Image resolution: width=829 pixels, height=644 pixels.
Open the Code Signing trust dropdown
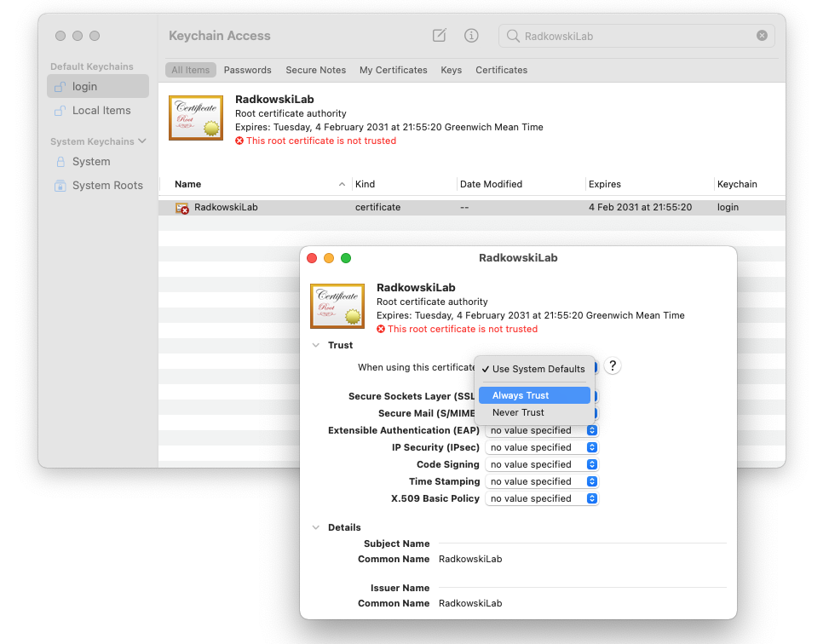pyautogui.click(x=541, y=464)
